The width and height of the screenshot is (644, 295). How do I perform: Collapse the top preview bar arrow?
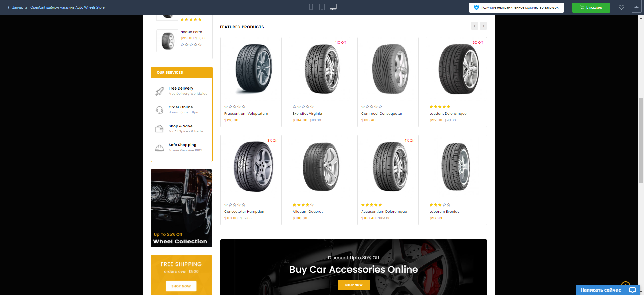click(636, 7)
